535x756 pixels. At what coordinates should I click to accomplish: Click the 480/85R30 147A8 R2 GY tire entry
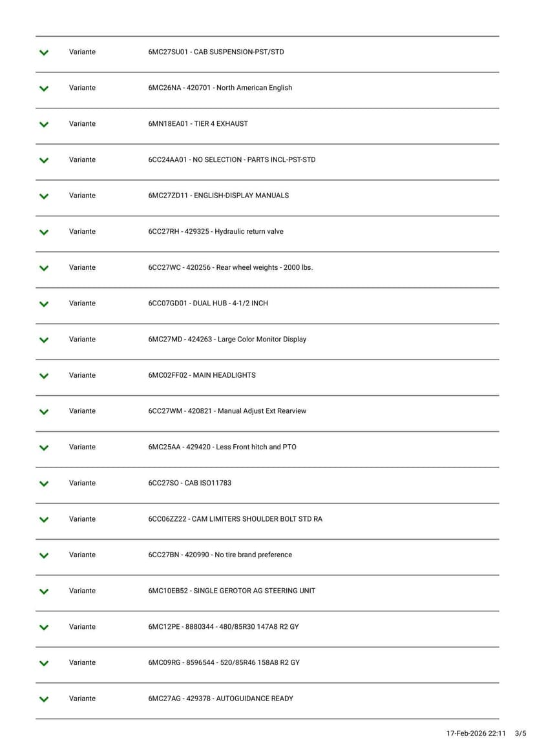click(x=223, y=627)
